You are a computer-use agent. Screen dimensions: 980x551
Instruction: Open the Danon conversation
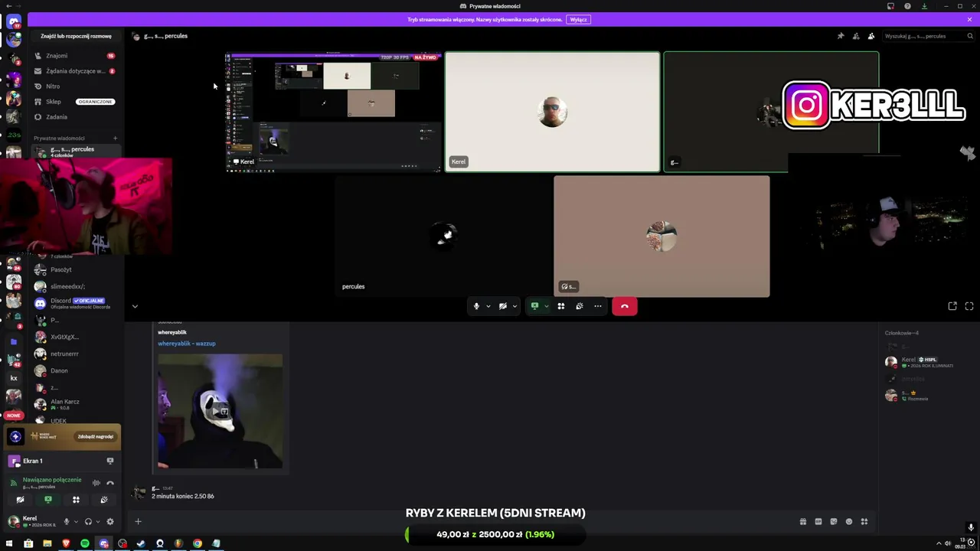click(74, 370)
